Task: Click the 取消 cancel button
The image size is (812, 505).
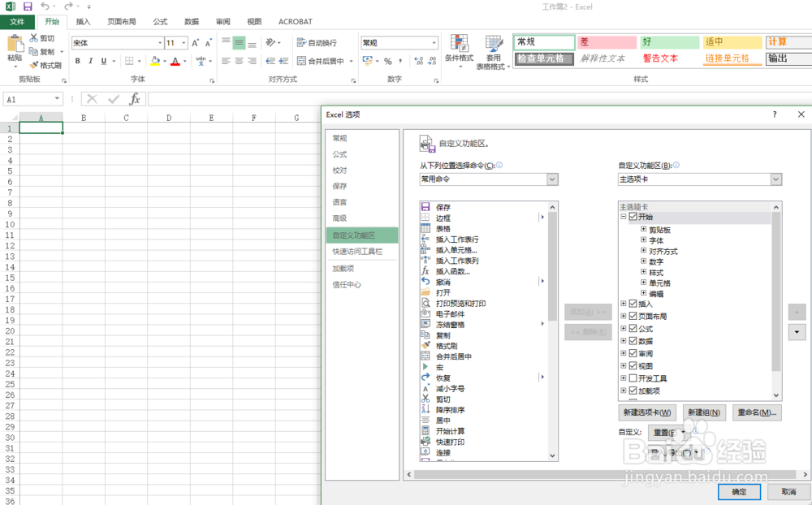Action: [788, 492]
